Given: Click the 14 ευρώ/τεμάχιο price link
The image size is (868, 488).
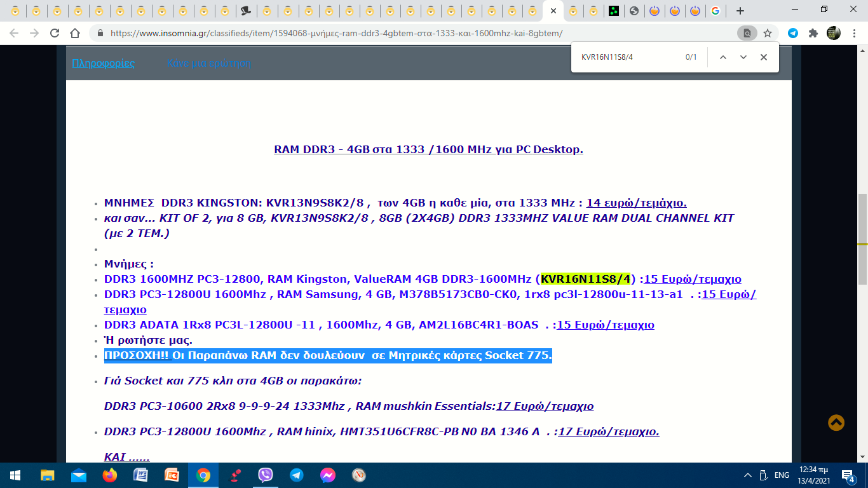Looking at the screenshot, I should click(637, 203).
